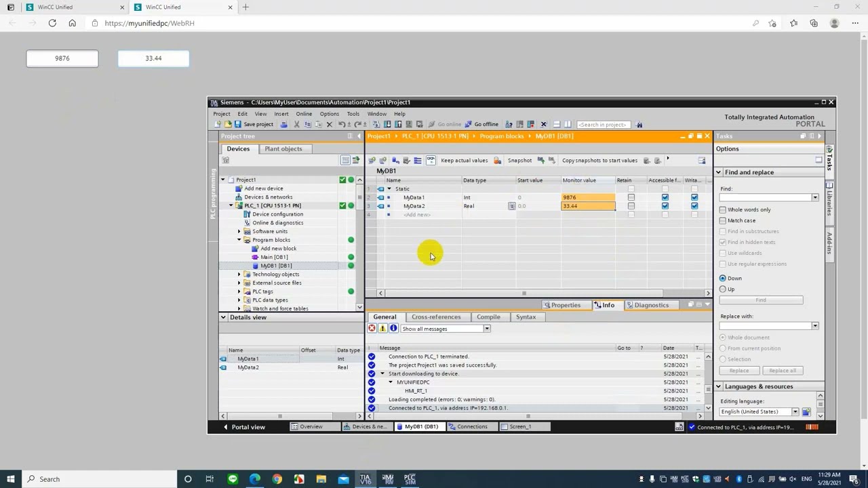Click the cut scissors icon
Viewport: 868px width, 488px height.
[x=296, y=124]
